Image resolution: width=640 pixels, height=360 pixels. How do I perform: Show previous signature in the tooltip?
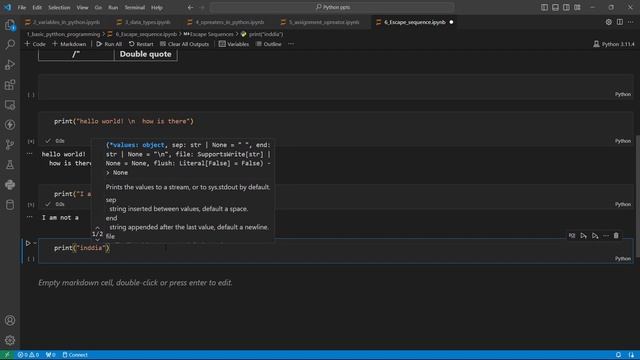click(97, 228)
